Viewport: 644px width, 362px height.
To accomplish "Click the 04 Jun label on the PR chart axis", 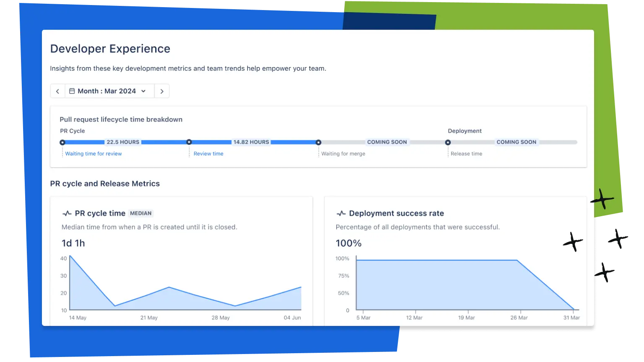I will point(292,318).
